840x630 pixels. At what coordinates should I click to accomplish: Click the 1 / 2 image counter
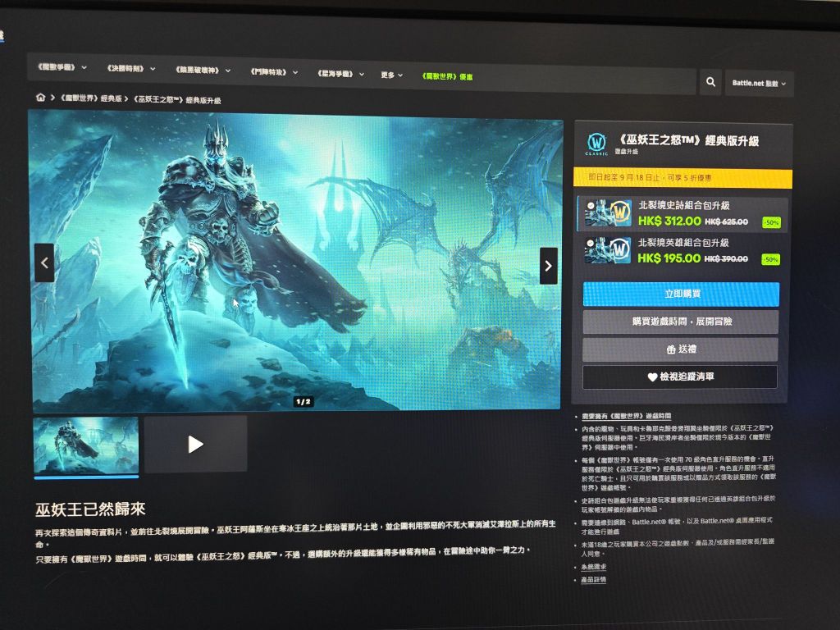pyautogui.click(x=304, y=401)
